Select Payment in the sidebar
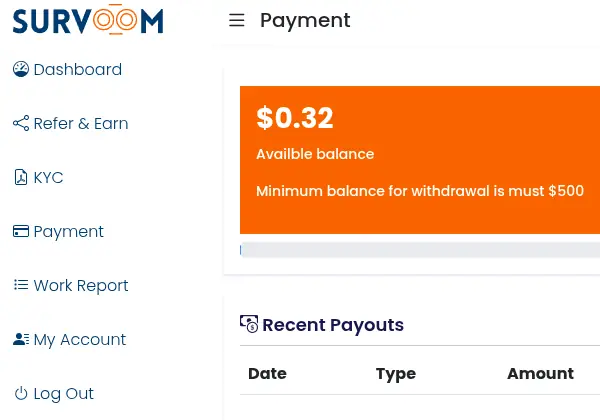This screenshot has width=600, height=420. 69,231
